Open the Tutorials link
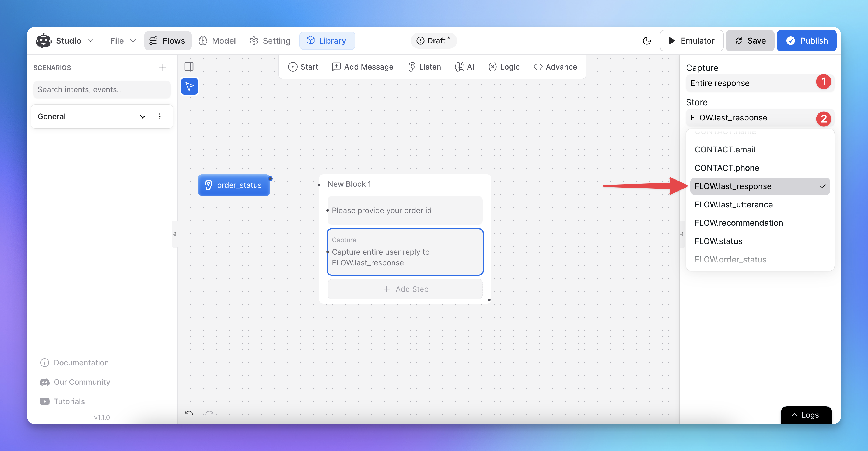The image size is (868, 451). [x=62, y=401]
